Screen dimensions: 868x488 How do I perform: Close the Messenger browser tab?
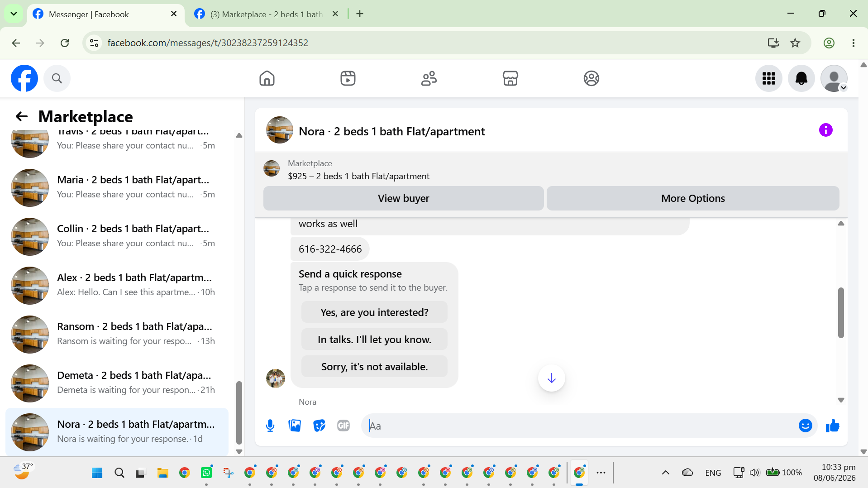tap(174, 14)
